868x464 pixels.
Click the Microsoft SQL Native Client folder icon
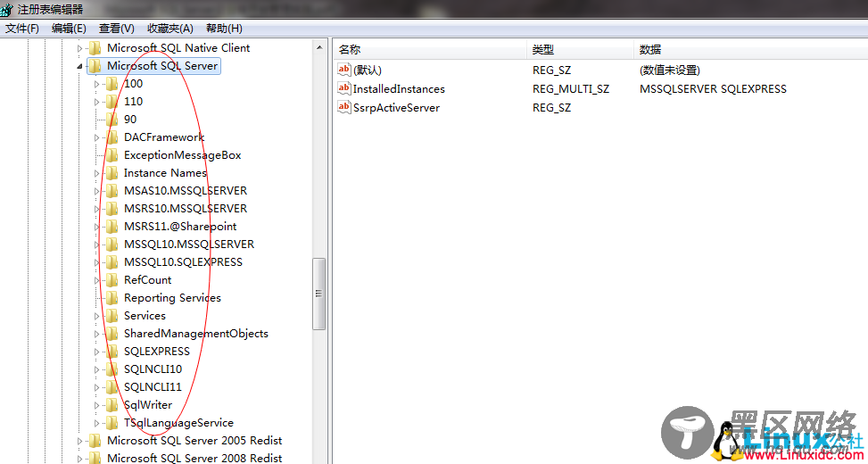95,48
